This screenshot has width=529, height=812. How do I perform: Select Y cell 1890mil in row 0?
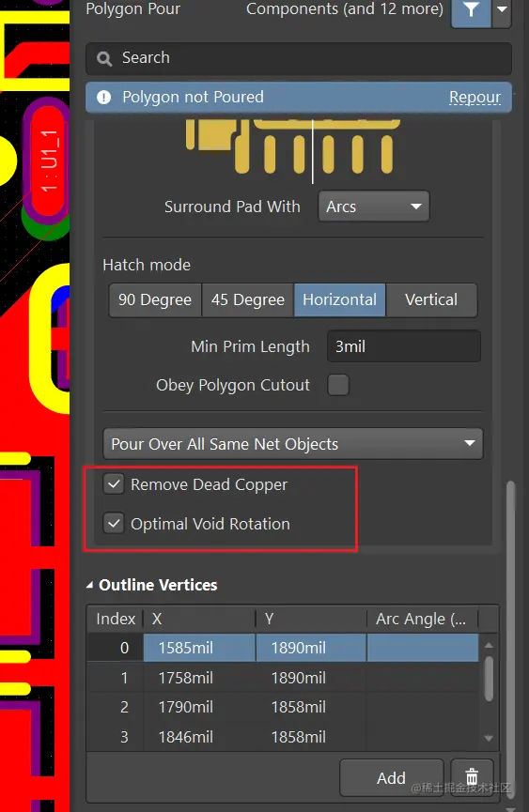coord(311,648)
